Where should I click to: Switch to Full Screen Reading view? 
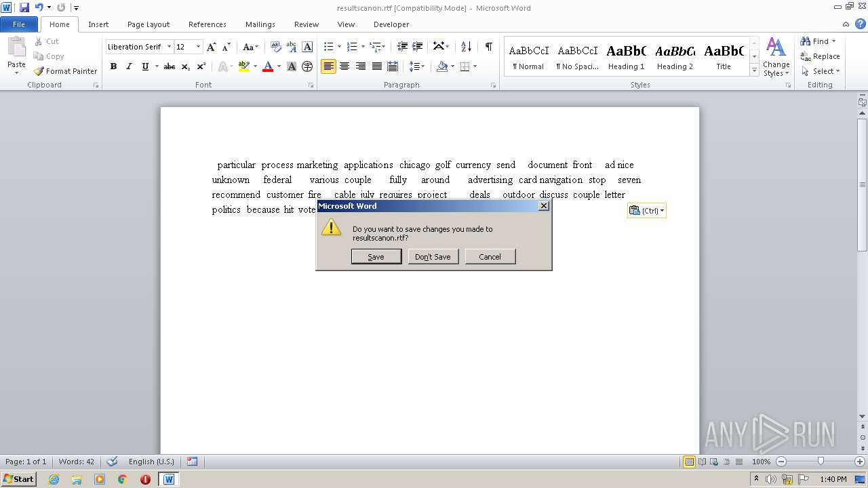701,462
